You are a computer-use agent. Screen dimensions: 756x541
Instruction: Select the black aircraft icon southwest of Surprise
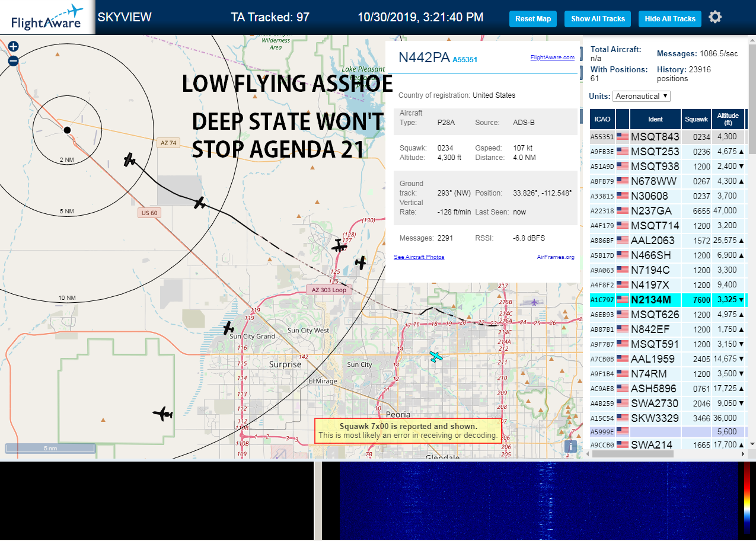point(162,414)
